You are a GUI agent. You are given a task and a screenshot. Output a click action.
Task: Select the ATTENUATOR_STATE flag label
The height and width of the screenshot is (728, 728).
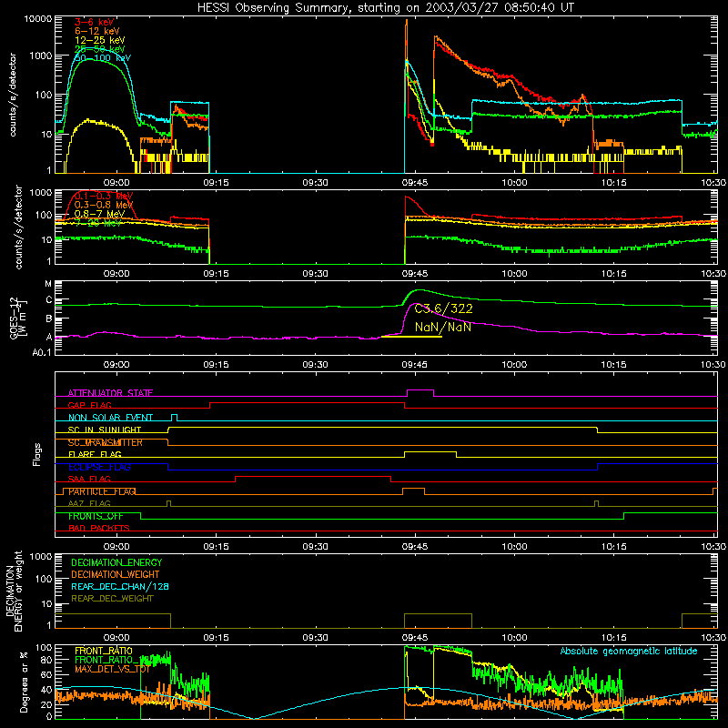click(x=110, y=393)
